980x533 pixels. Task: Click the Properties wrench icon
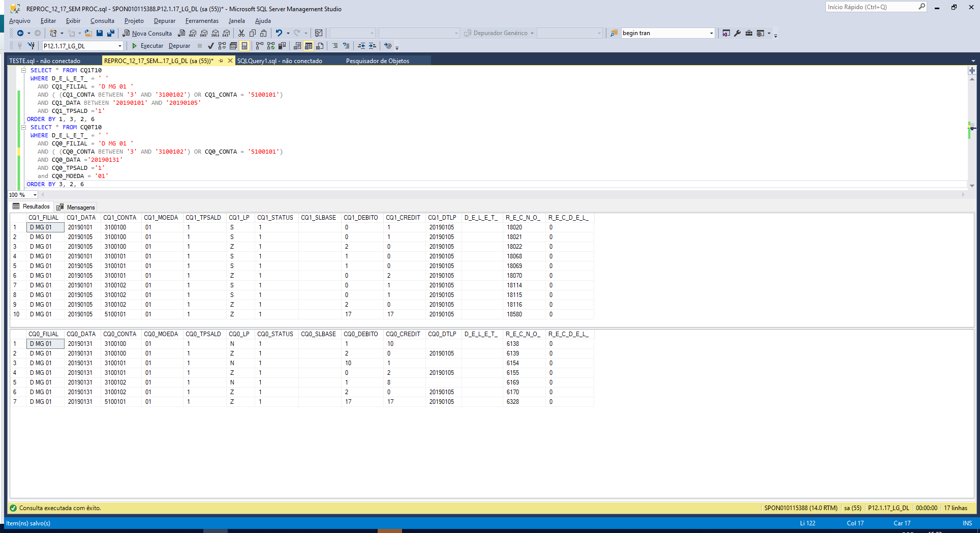click(738, 33)
